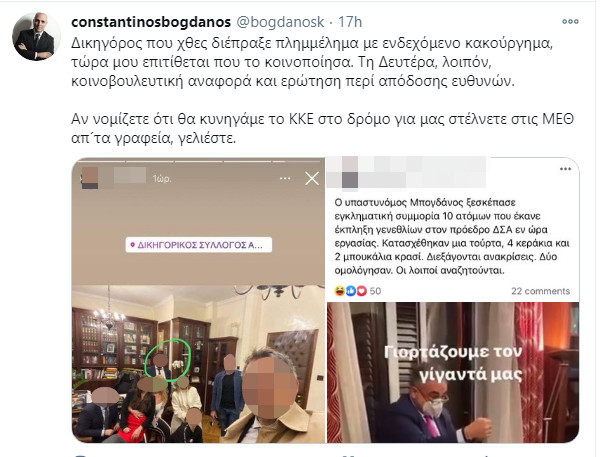The height and width of the screenshot is (457, 605).
Task: Visit the @bogdanosk handle link
Action: pyautogui.click(x=280, y=22)
